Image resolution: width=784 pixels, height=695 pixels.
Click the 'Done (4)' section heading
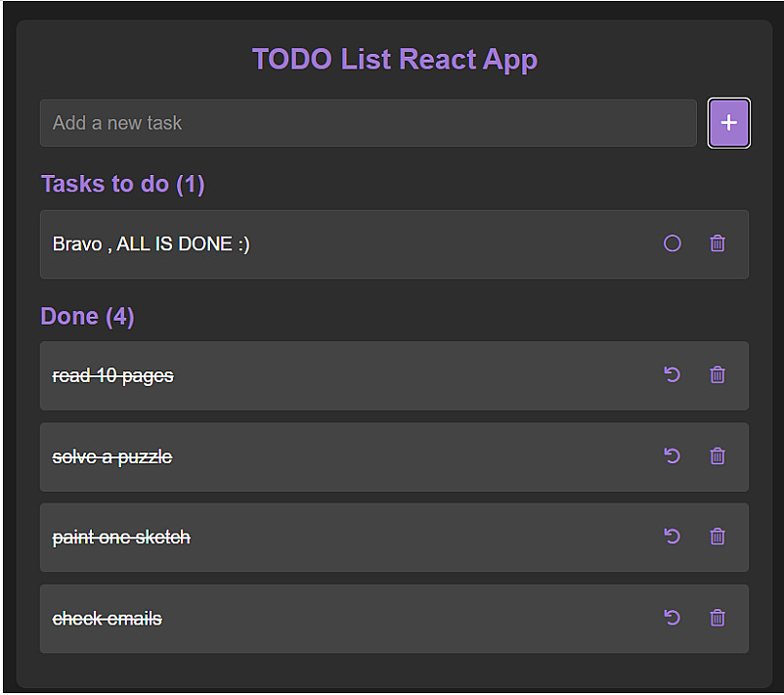click(x=87, y=316)
